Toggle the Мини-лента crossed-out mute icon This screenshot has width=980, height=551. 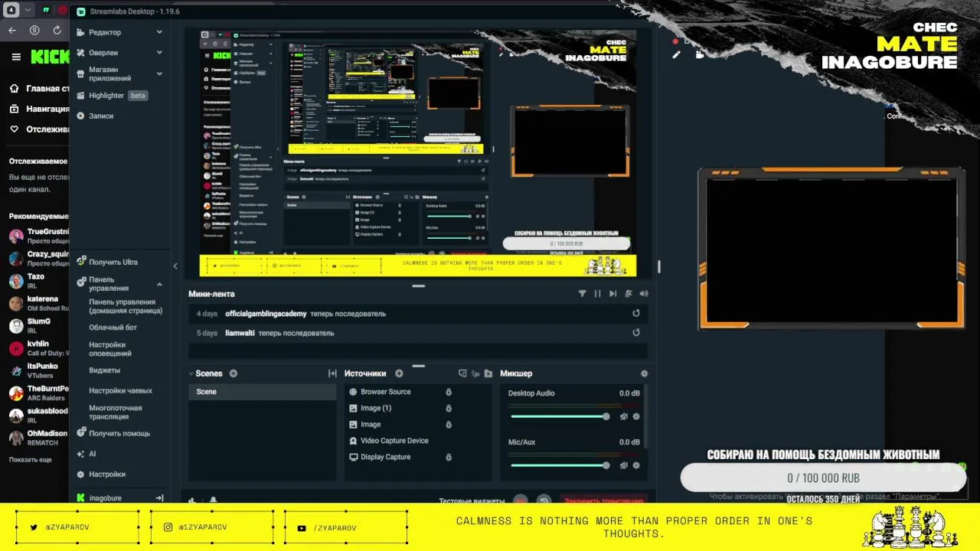click(629, 294)
